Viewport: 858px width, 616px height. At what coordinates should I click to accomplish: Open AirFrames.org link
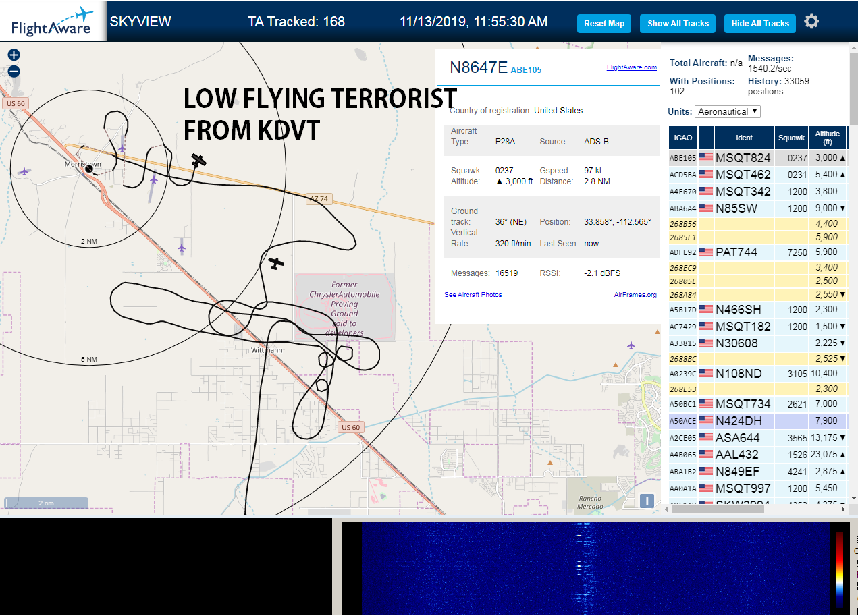635,295
